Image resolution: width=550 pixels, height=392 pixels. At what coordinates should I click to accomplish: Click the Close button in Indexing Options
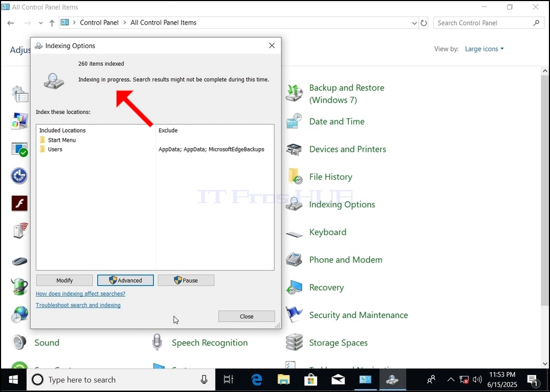click(x=247, y=316)
